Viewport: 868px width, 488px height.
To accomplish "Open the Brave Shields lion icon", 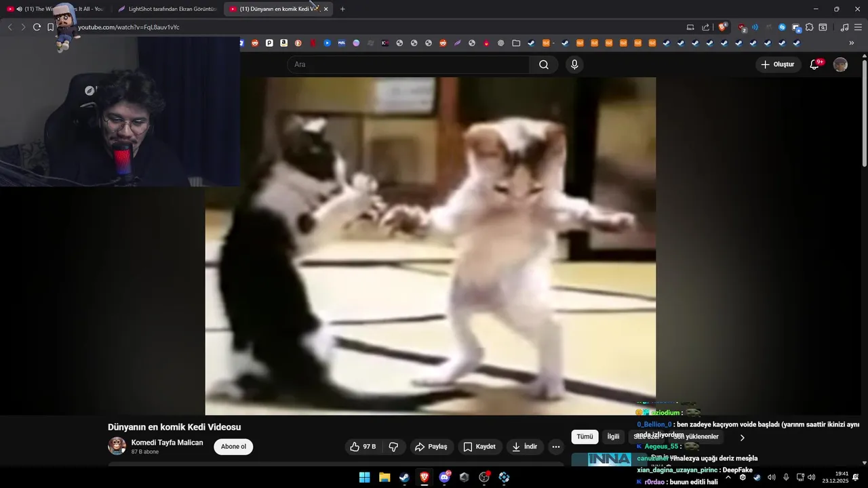I will point(723,27).
